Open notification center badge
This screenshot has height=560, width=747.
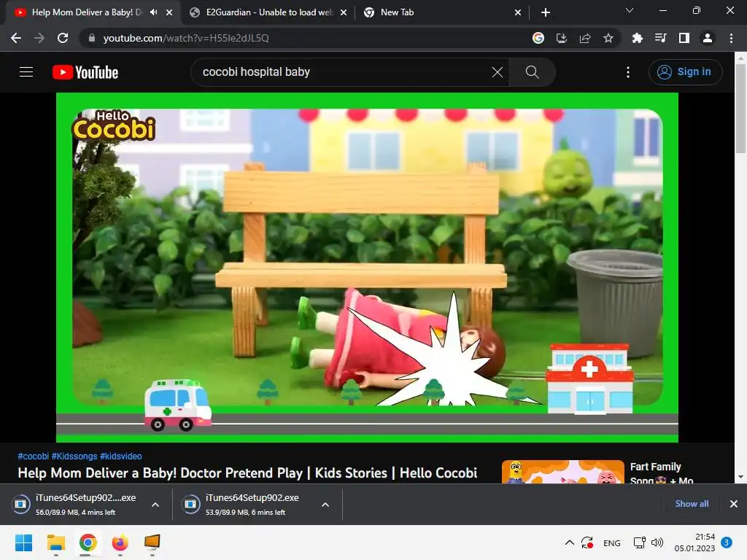click(x=727, y=542)
